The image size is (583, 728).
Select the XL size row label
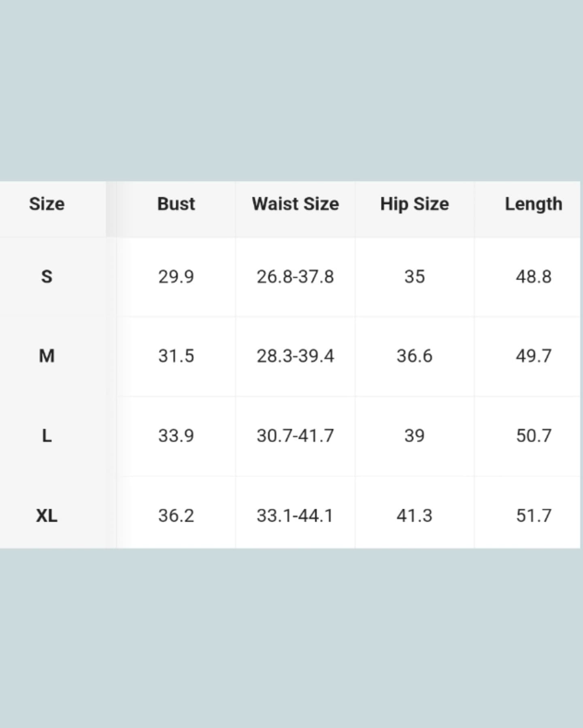(47, 516)
